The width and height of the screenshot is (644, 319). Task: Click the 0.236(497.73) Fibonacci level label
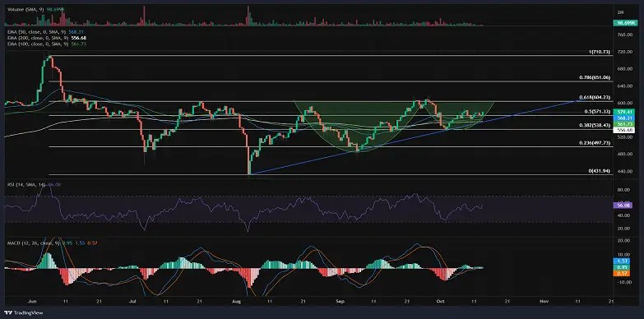click(595, 142)
